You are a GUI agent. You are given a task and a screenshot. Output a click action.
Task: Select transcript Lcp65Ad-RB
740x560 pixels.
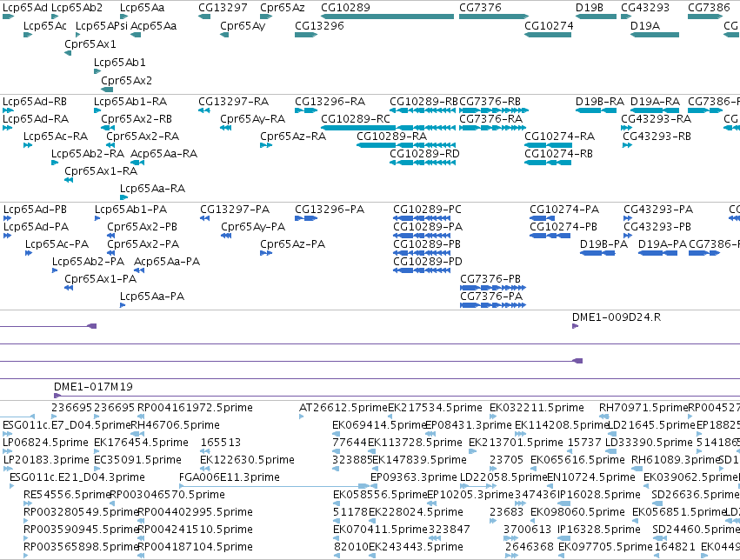35,102
